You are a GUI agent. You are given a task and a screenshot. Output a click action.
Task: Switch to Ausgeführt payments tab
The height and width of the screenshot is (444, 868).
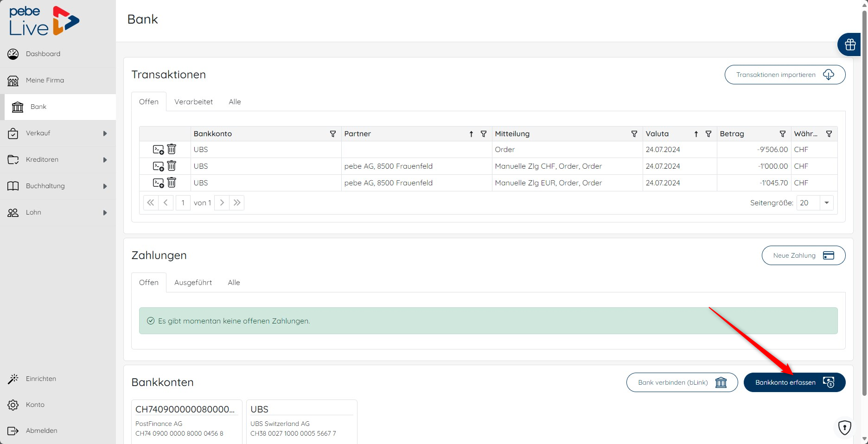[193, 283]
